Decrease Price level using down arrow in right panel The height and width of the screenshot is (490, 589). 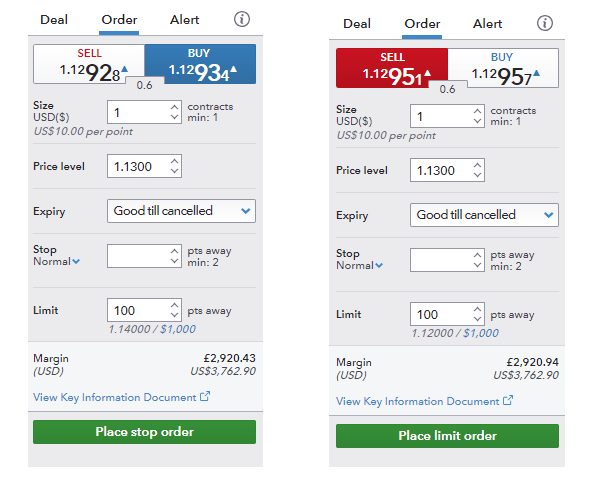(477, 175)
